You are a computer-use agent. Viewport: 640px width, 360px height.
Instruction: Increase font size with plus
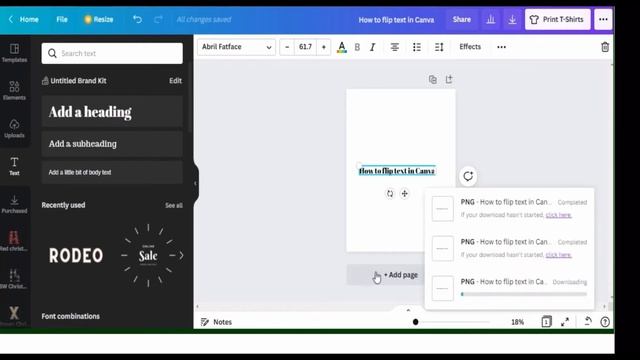[x=324, y=47]
